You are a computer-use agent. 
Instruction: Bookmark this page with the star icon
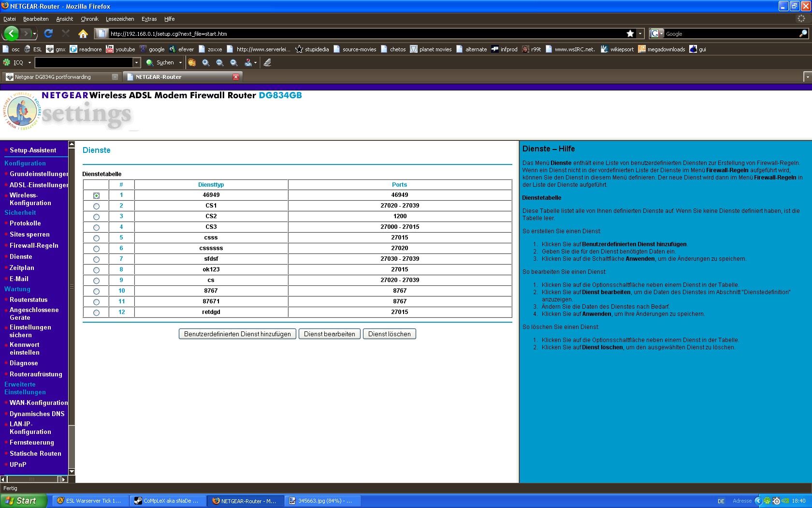coord(630,33)
